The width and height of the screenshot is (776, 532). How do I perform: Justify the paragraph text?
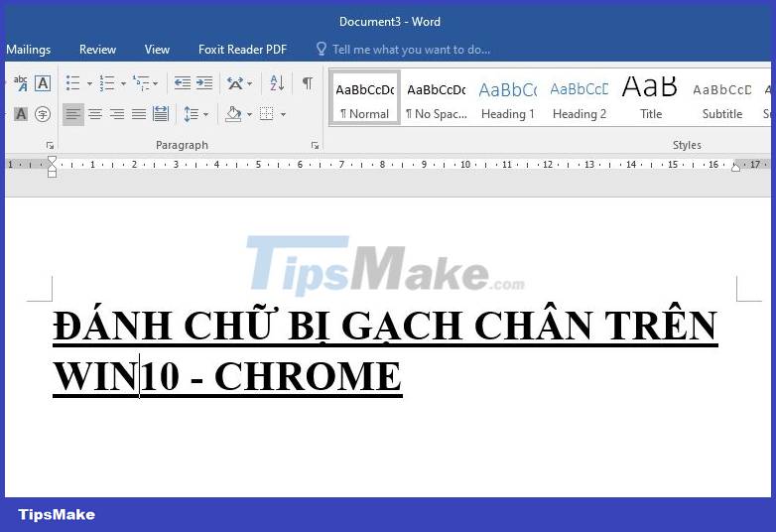139,114
